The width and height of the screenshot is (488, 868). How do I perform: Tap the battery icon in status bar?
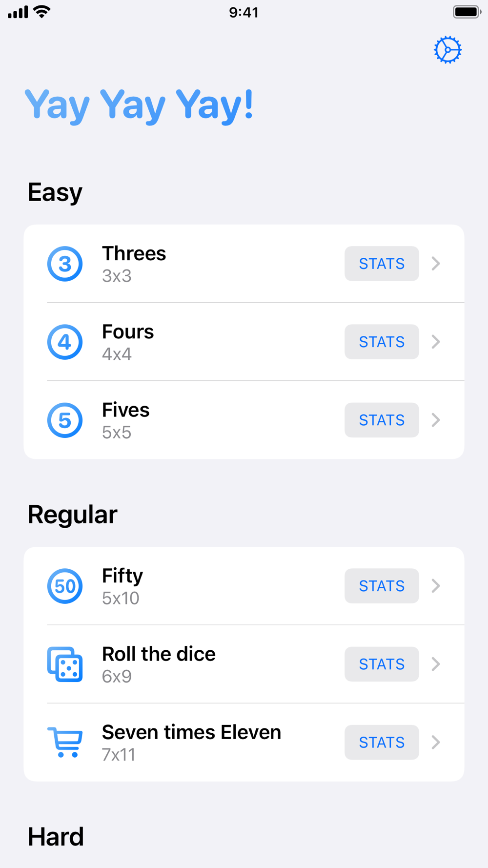click(467, 12)
